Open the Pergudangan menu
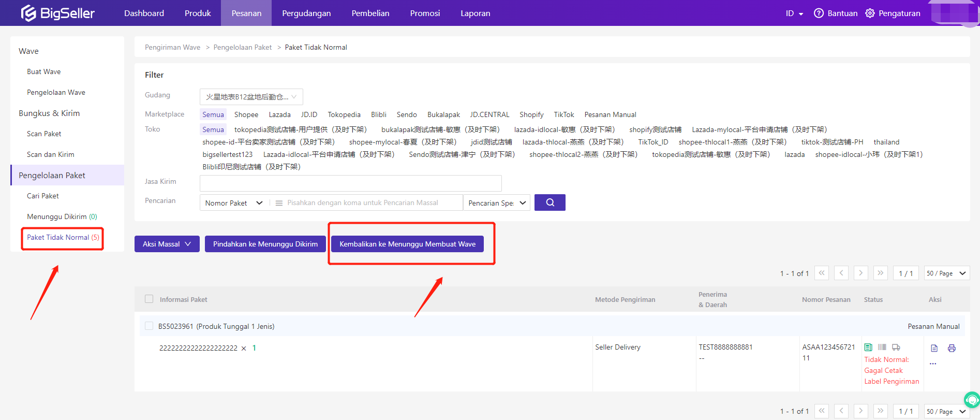Image resolution: width=980 pixels, height=420 pixels. tap(306, 13)
